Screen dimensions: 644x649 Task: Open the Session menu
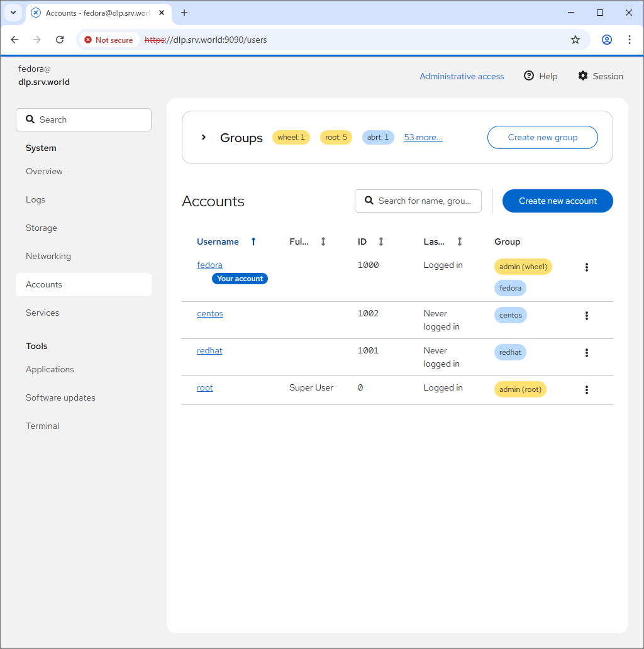point(601,76)
